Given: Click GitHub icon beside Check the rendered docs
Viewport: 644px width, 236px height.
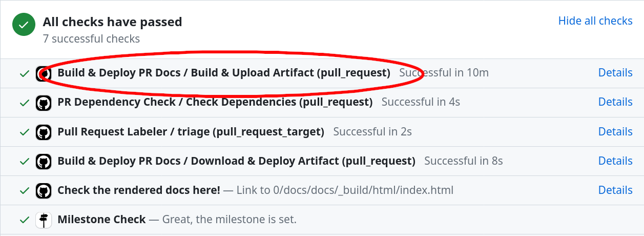Looking at the screenshot, I should click(44, 190).
